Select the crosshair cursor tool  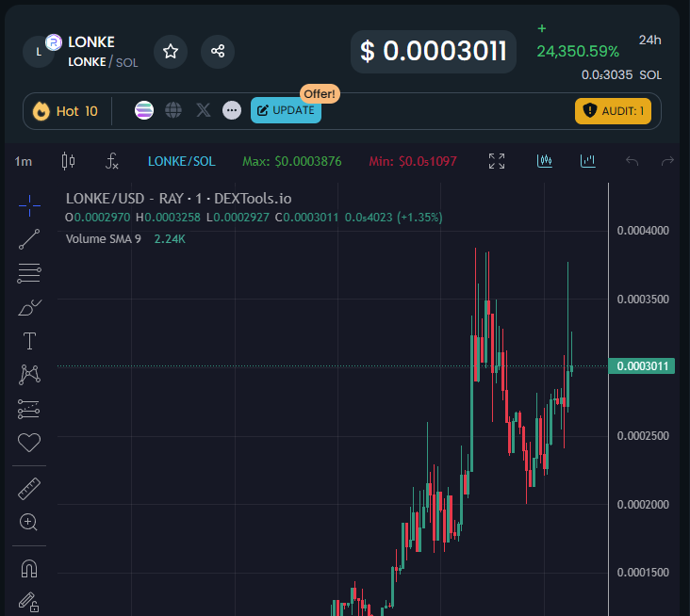[29, 205]
